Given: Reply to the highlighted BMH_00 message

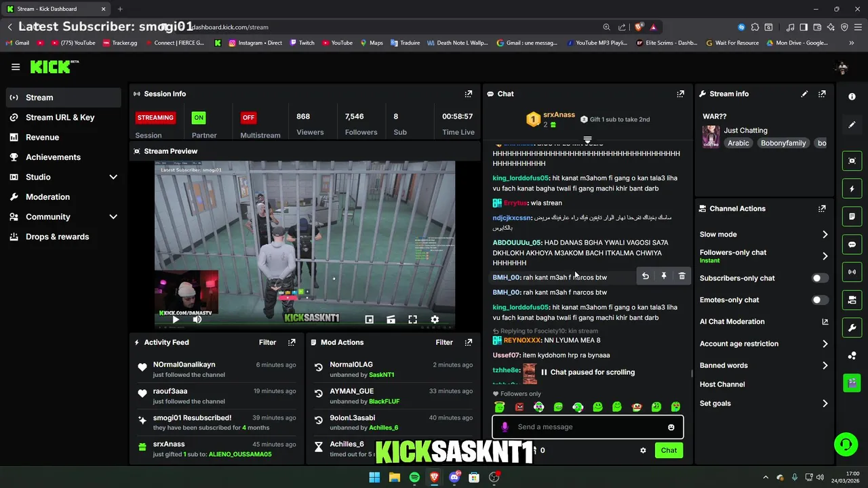Looking at the screenshot, I should click(646, 276).
